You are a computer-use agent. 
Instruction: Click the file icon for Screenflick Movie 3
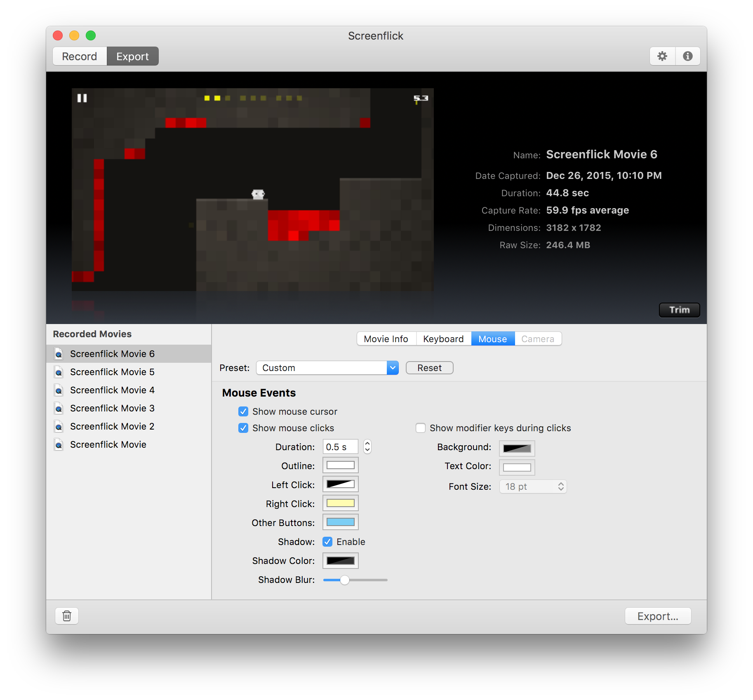click(x=59, y=408)
